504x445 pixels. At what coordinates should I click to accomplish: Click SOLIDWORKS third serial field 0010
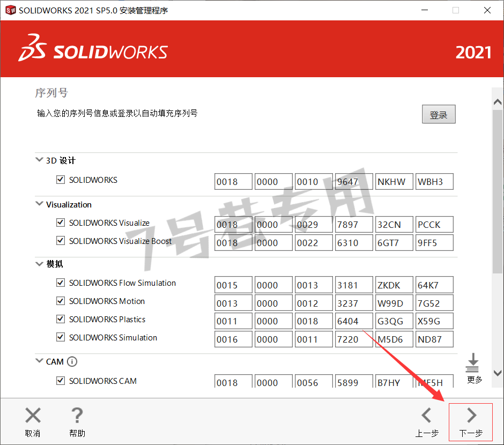pos(314,182)
